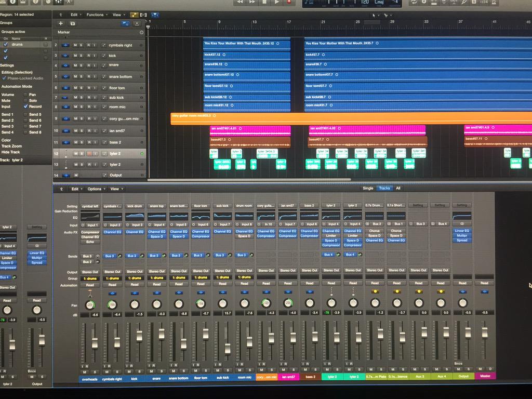
Task: Toggle Cycle mode icon in control bar
Action: click(414, 2)
